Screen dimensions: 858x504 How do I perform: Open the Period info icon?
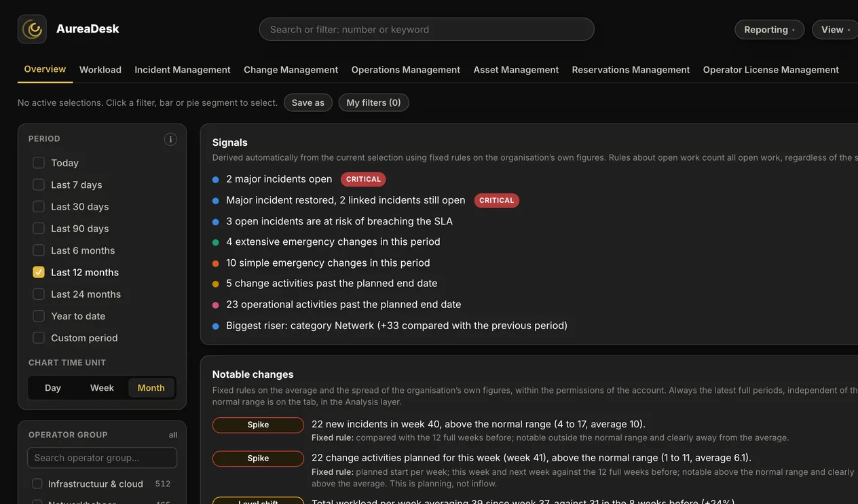pyautogui.click(x=170, y=139)
